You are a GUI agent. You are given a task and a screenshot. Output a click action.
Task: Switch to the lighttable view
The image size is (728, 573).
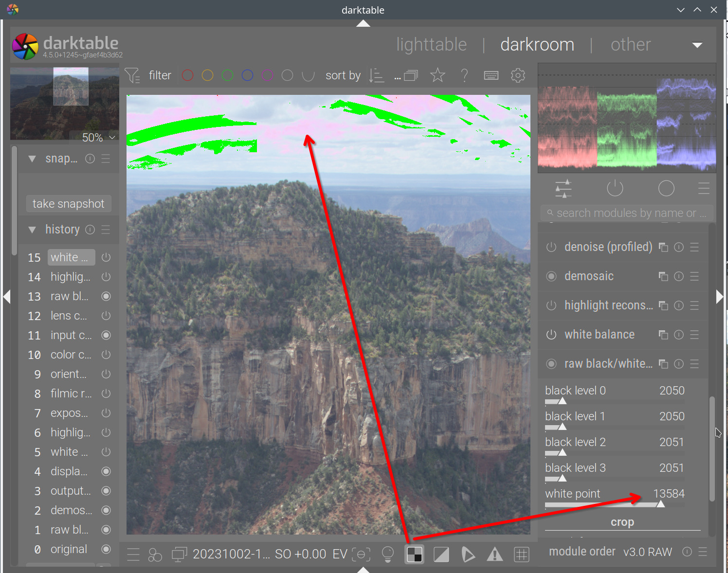click(431, 44)
